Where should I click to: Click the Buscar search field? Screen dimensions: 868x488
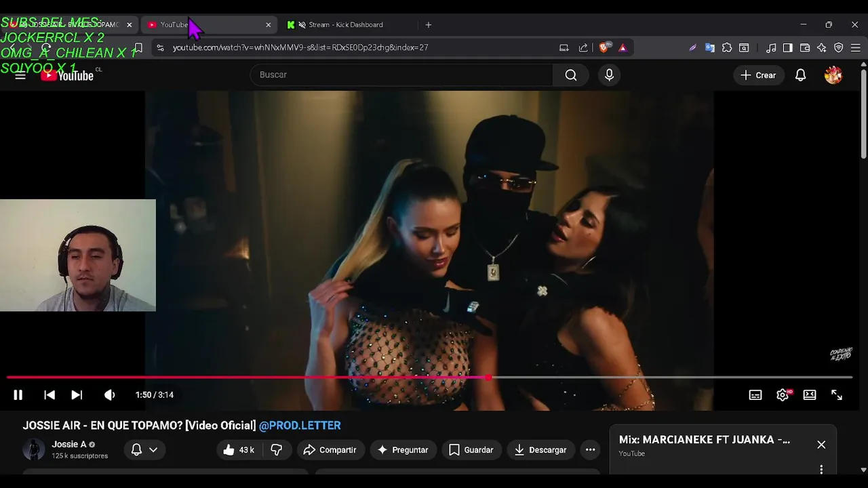coord(401,75)
